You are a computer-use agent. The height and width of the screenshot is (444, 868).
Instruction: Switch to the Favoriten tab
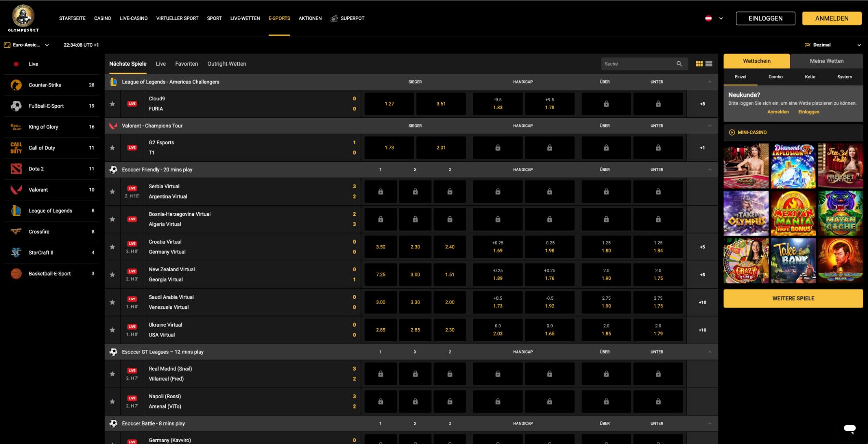click(187, 64)
